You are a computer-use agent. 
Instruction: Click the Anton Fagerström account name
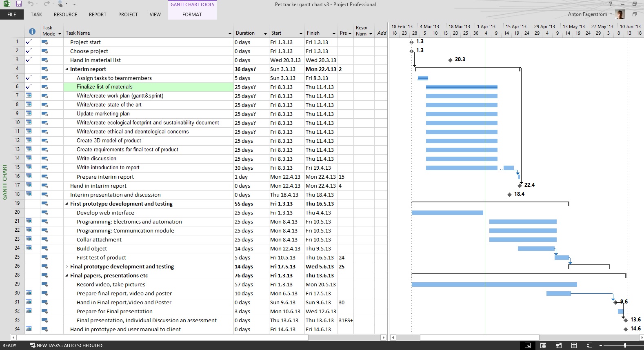(587, 14)
